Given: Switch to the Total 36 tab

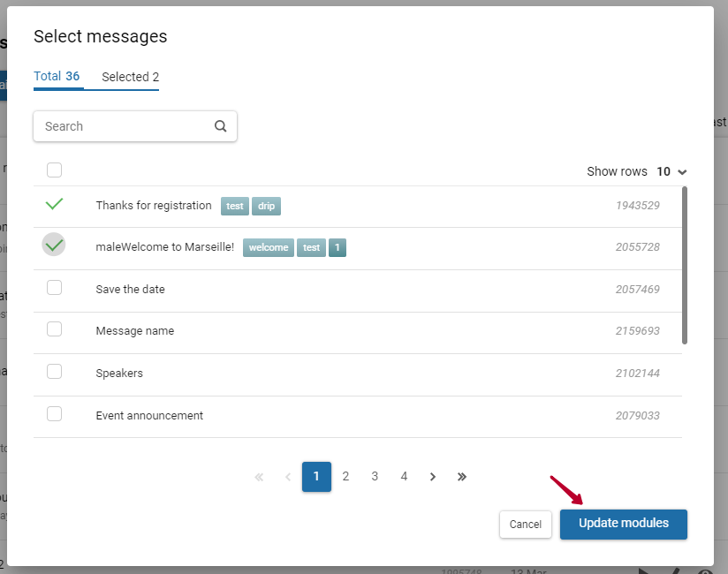Looking at the screenshot, I should click(57, 76).
